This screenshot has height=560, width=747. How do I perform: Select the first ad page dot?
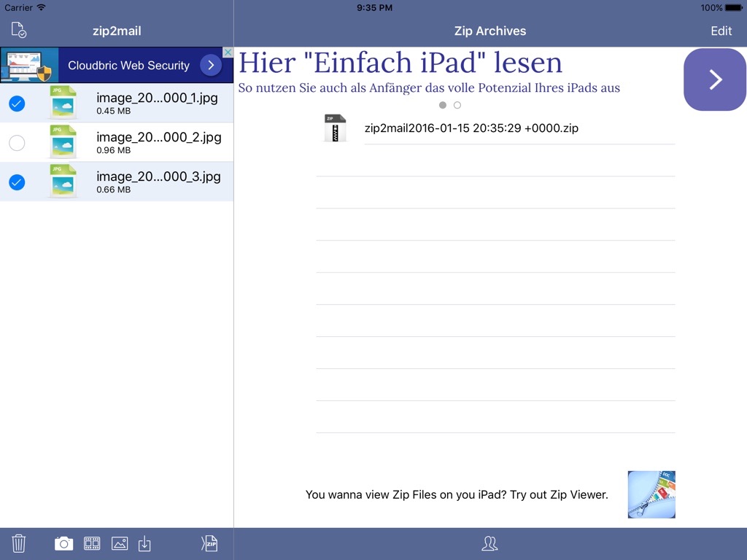(x=443, y=105)
